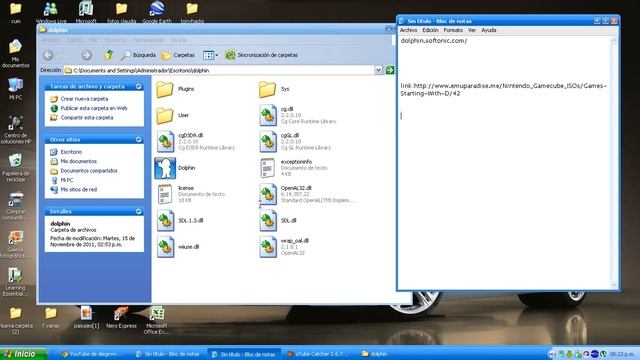Open the Notepad Archivo menu
The width and height of the screenshot is (640, 360).
click(408, 30)
